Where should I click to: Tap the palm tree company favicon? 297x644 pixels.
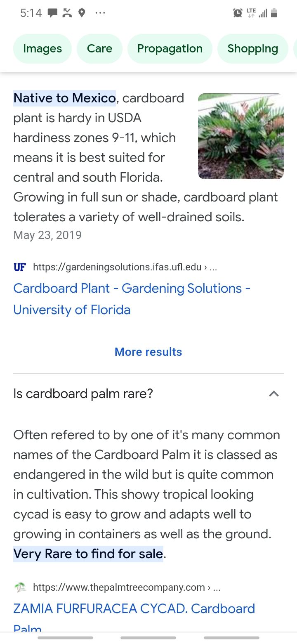click(x=19, y=587)
